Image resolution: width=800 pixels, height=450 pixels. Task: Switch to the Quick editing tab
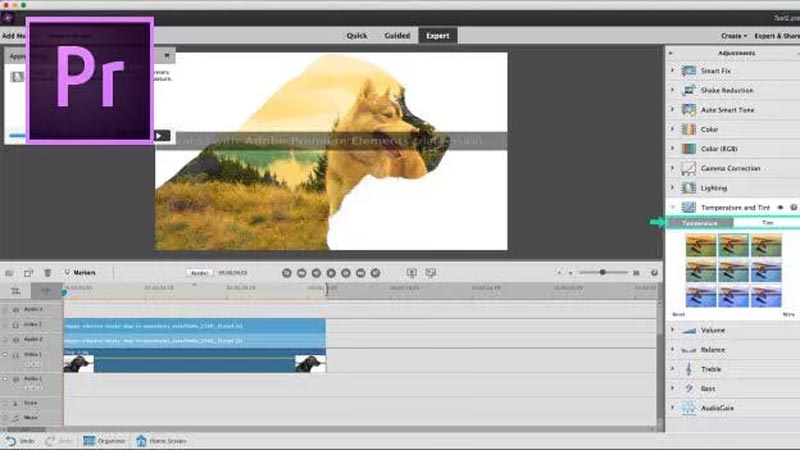357,35
